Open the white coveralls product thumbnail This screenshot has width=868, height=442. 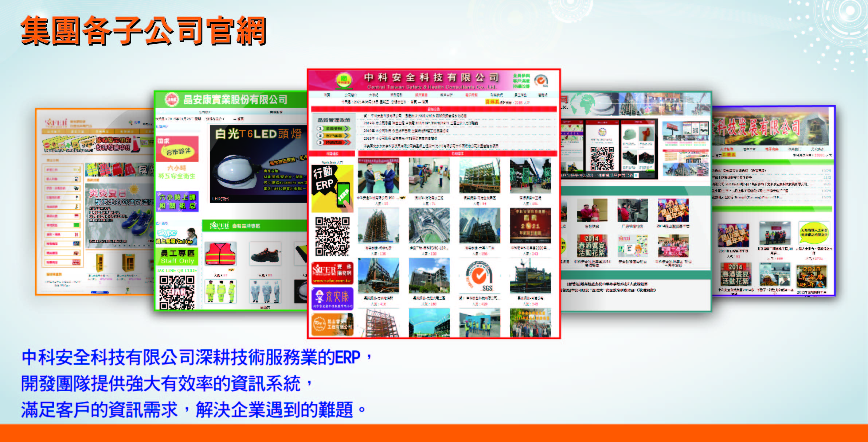[265, 291]
